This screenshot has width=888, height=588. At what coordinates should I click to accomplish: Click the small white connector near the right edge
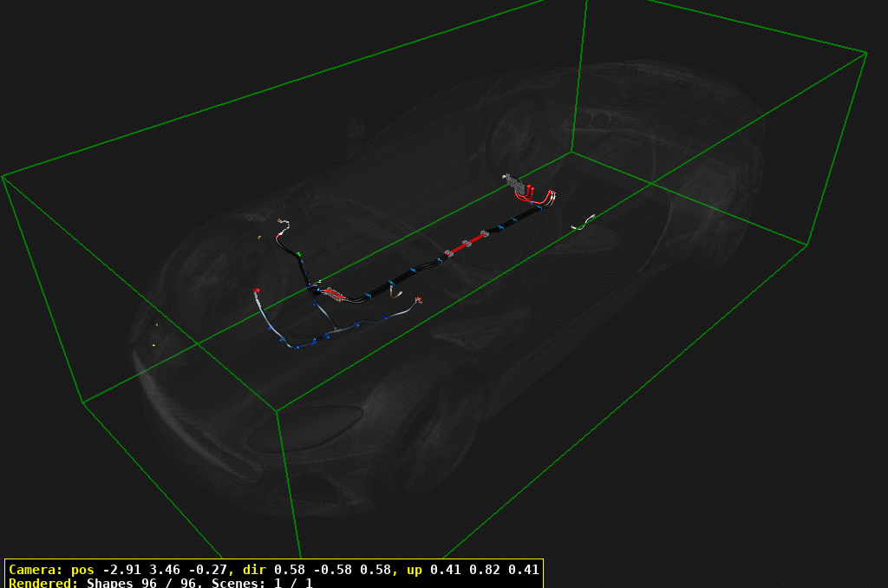pos(584,222)
